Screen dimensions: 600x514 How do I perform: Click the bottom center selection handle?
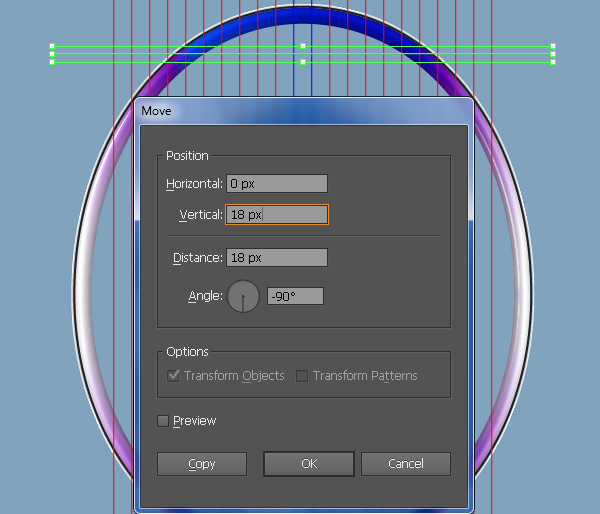coord(303,62)
